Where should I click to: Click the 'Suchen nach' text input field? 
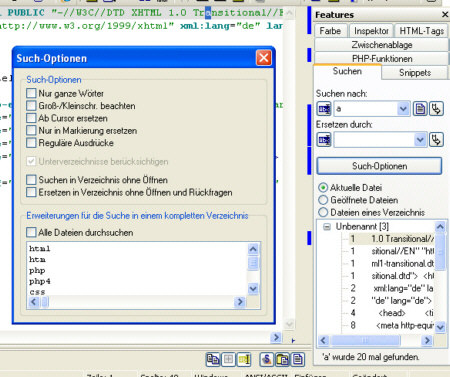(x=366, y=109)
